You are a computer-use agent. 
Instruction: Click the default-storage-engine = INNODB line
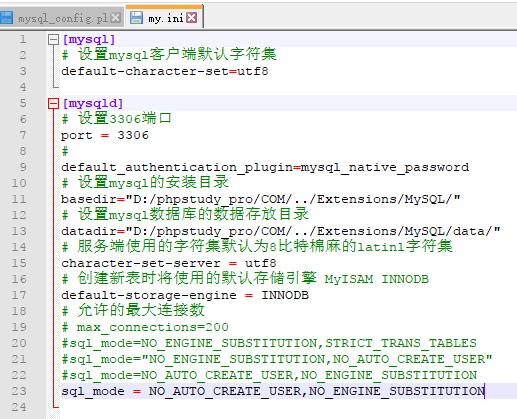pos(185,295)
